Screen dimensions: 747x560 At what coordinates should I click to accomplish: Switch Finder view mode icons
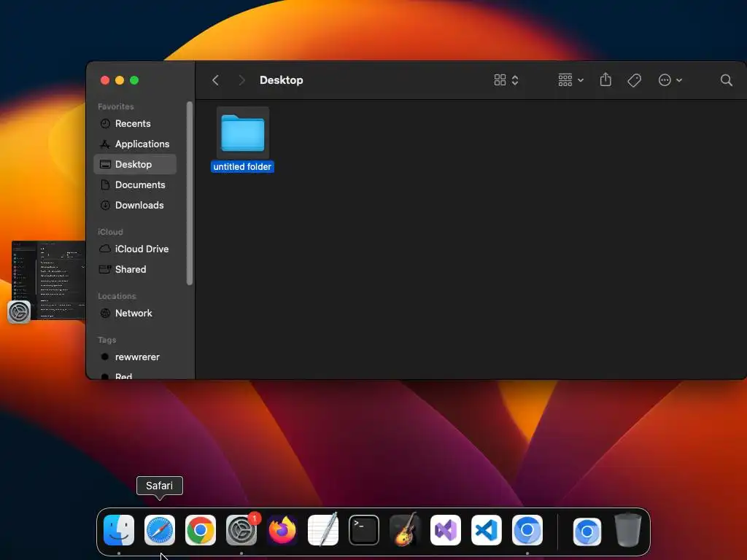506,80
